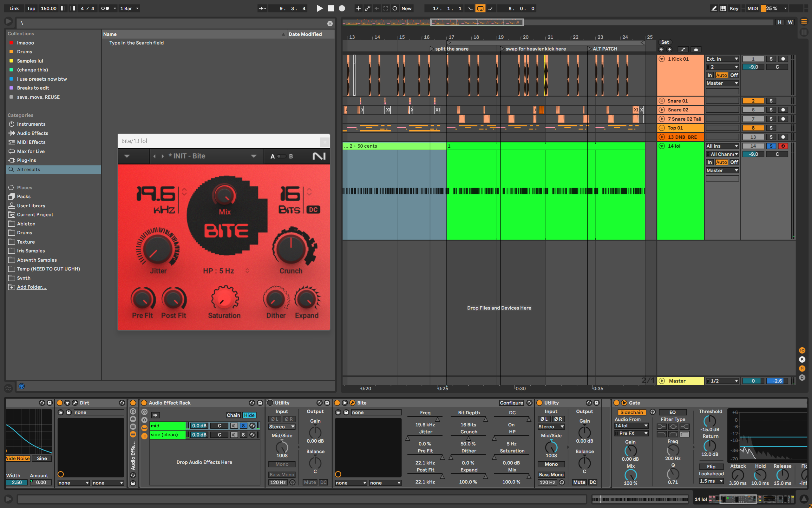Image resolution: width=812 pixels, height=508 pixels.
Task: Click the Bite Mix knob
Action: click(224, 195)
